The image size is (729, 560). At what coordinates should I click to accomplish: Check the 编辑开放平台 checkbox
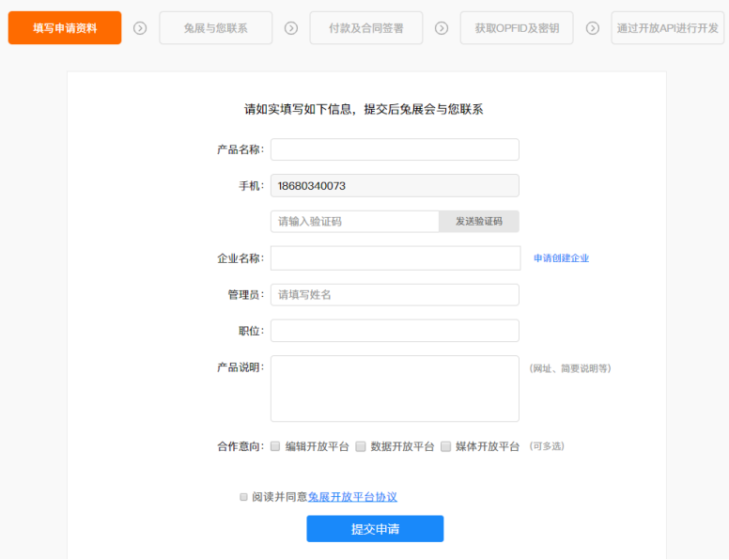(x=275, y=446)
